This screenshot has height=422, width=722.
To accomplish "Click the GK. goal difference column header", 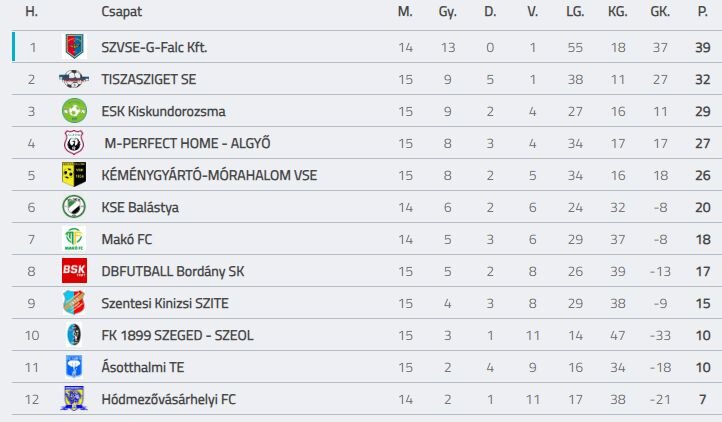I will [660, 12].
